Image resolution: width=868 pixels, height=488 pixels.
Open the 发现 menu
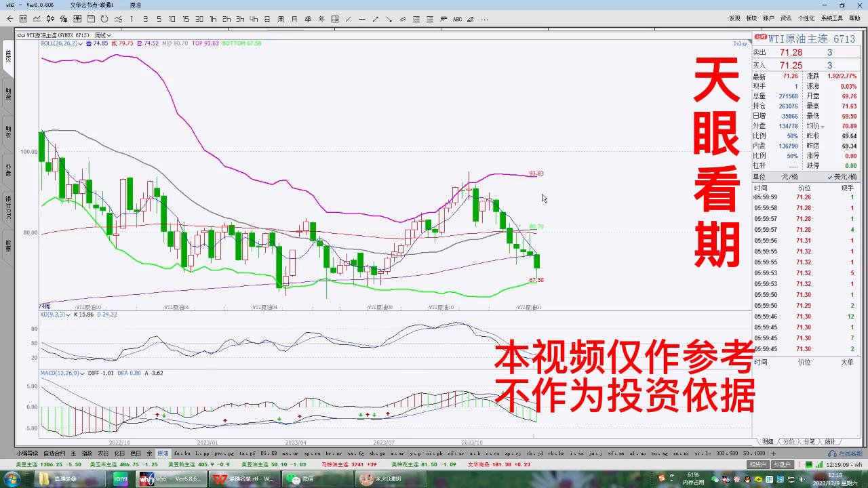click(734, 19)
